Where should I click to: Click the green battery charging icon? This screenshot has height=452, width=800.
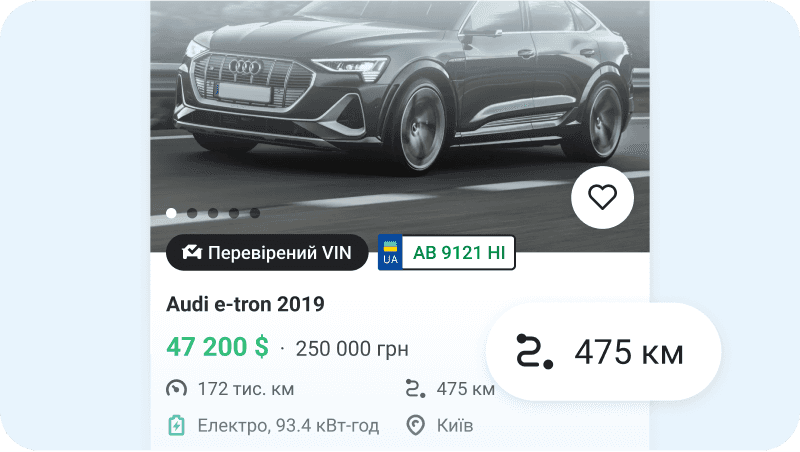(177, 425)
